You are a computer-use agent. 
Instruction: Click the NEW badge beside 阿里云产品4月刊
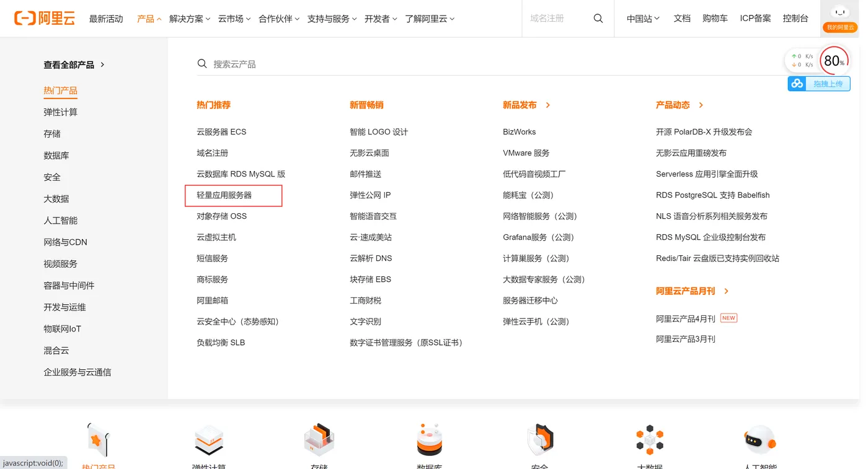[x=728, y=318]
